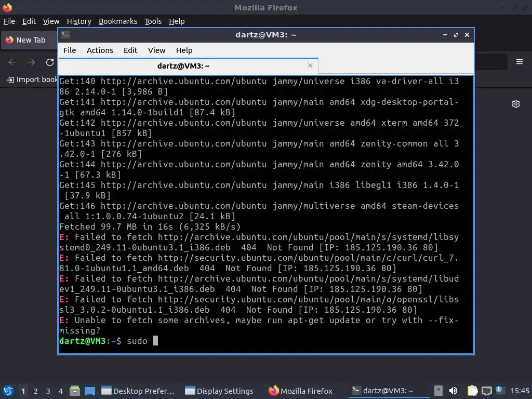This screenshot has width=532, height=399.
Task: Switch to Display Settings window in taskbar
Action: pos(219,391)
